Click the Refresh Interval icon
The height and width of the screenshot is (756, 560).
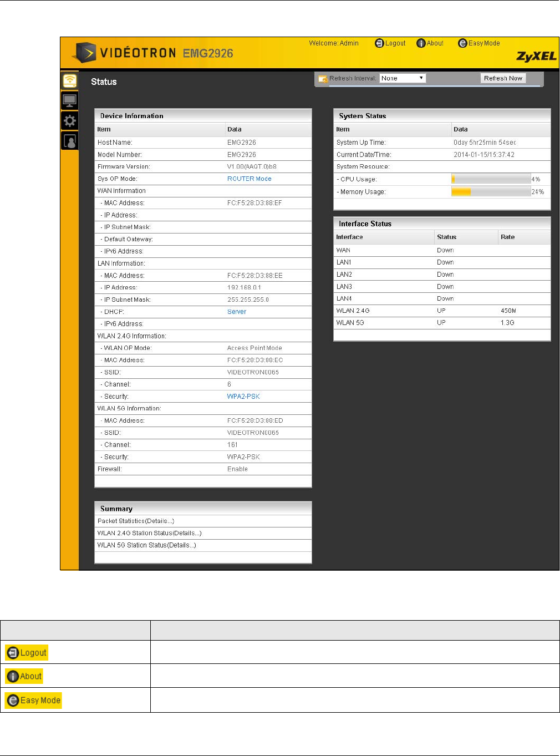(x=323, y=79)
